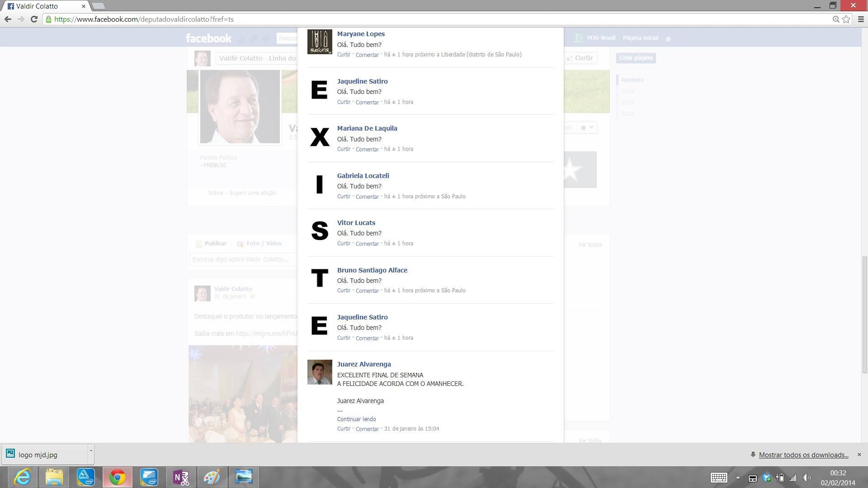This screenshot has width=868, height=488.
Task: Click Comentar under Vitor Lucats post
Action: click(367, 244)
